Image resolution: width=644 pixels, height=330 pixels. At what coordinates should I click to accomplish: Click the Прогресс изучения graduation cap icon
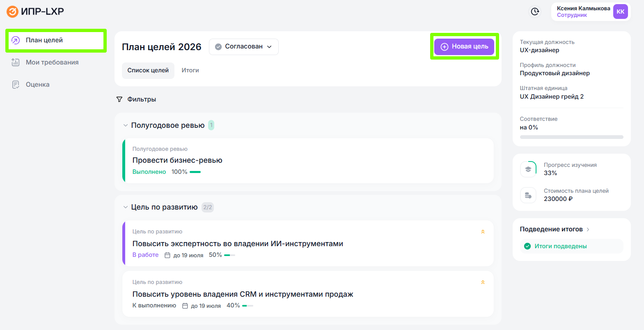528,169
